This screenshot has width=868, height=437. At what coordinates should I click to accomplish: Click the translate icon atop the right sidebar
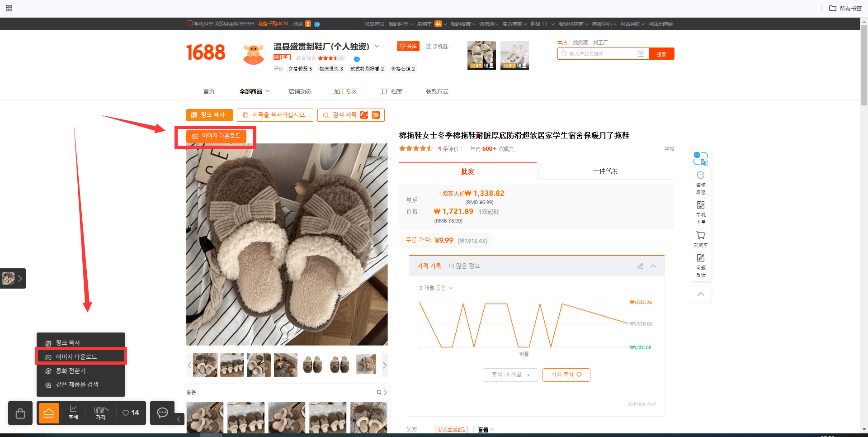pyautogui.click(x=701, y=159)
